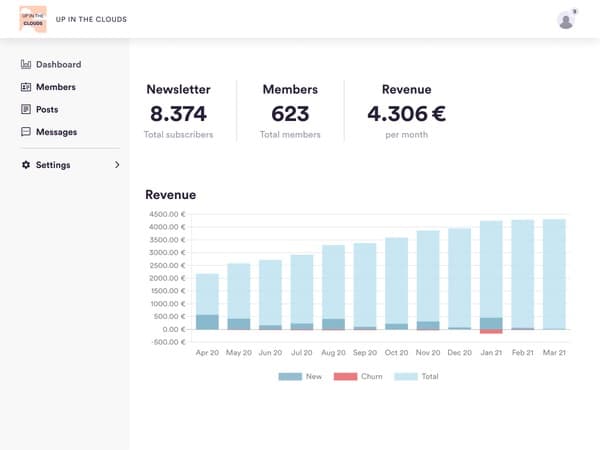Click the Newsletter total subscribers stat

[180, 113]
